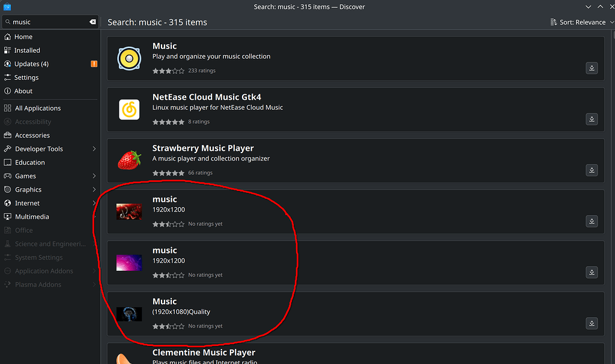
Task: Click the Discover icon in the top panel
Action: (7, 7)
